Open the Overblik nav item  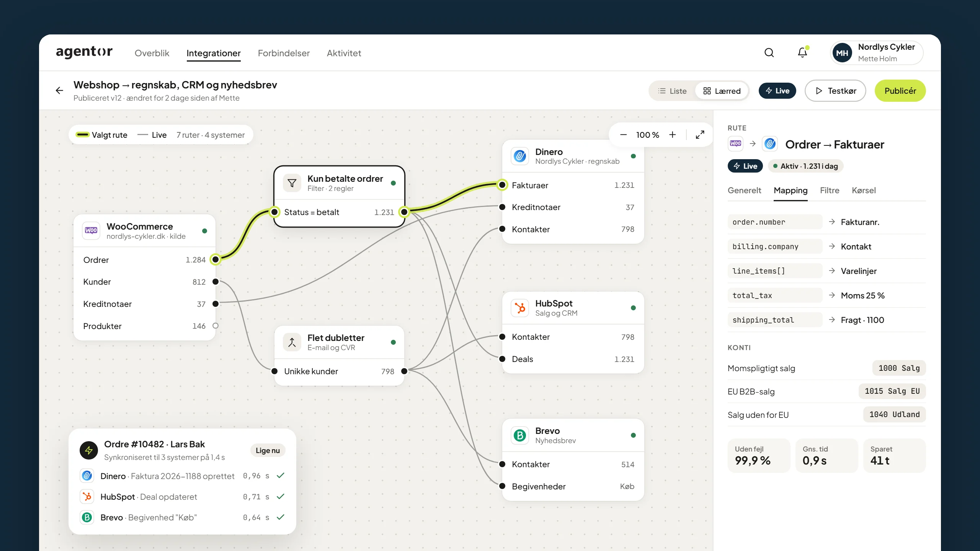(x=152, y=53)
